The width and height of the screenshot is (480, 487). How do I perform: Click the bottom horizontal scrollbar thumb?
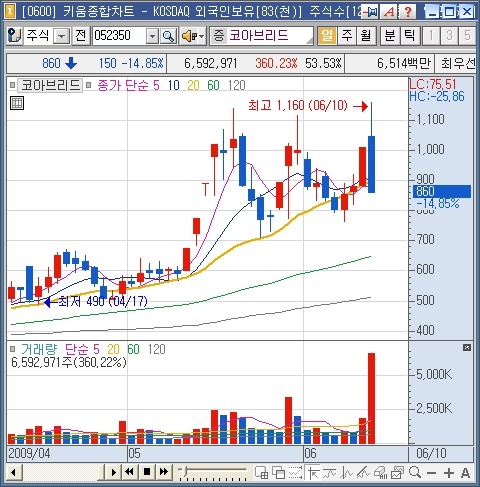click(x=101, y=473)
